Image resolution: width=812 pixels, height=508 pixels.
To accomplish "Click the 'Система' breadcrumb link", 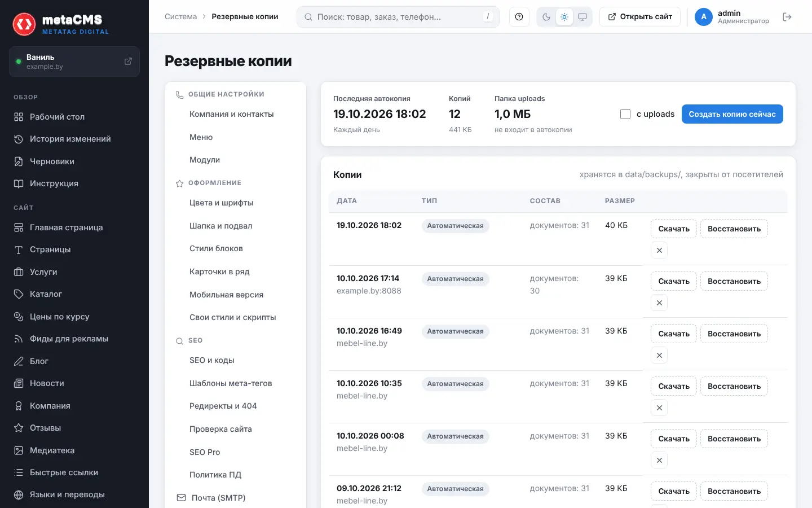I will pyautogui.click(x=181, y=17).
